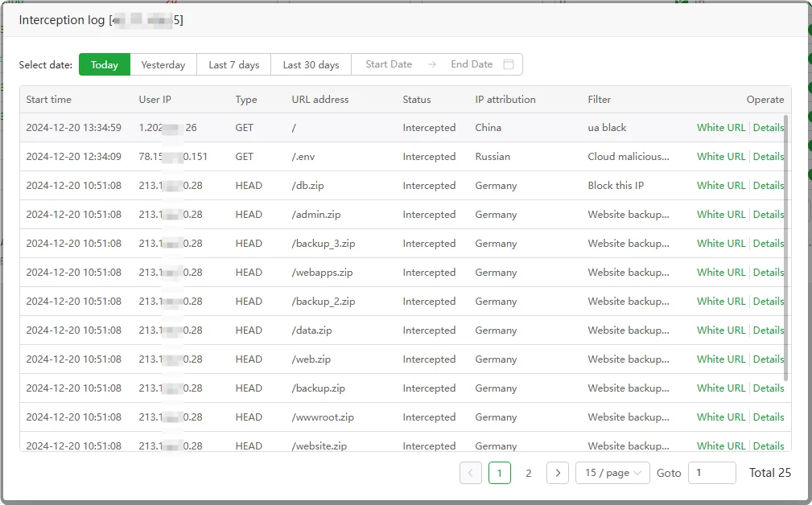View Details of the /db.zip row

[768, 186]
